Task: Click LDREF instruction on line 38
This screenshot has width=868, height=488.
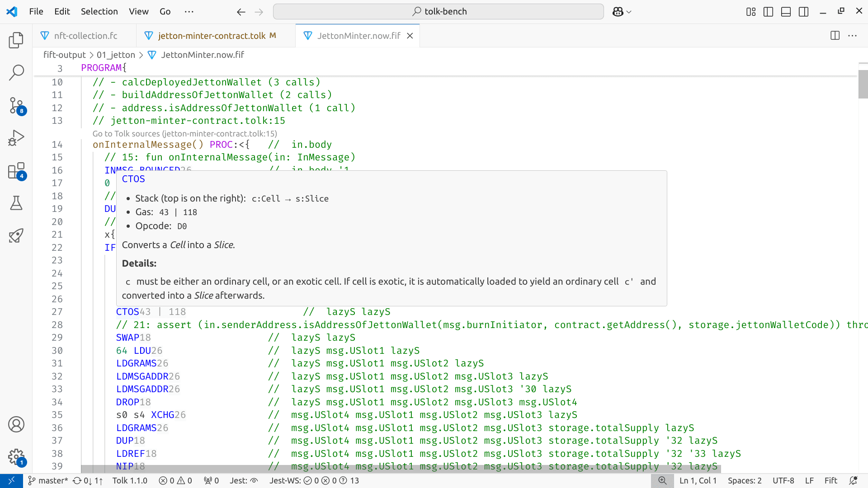Action: pyautogui.click(x=130, y=454)
